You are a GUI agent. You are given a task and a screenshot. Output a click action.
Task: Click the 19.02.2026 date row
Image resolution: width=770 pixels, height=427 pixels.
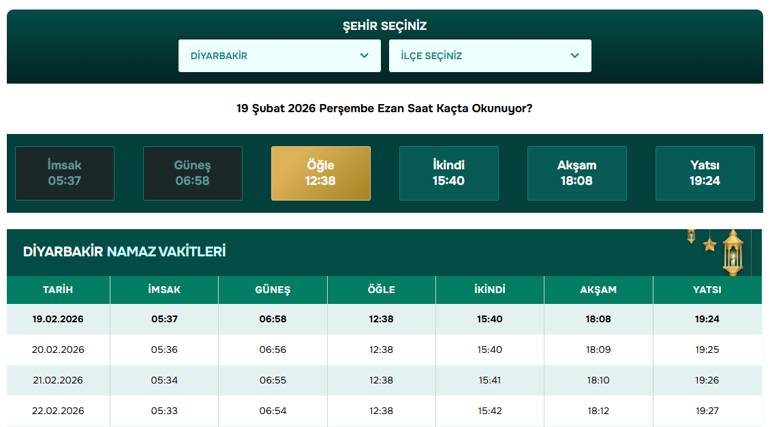(x=385, y=319)
